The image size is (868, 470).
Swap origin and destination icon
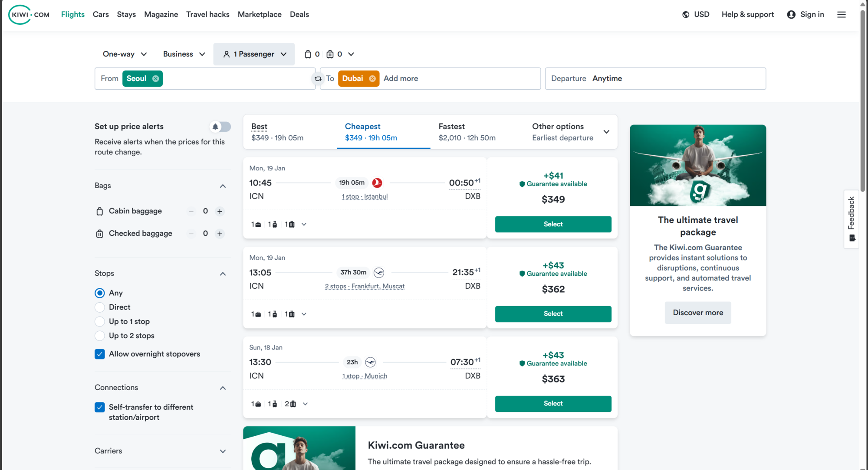[318, 78]
